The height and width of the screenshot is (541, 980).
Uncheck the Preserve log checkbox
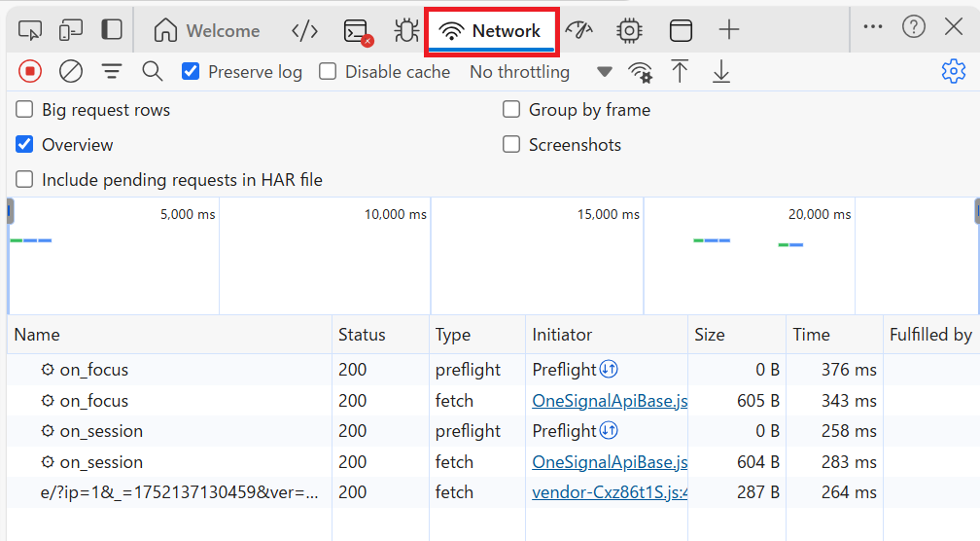[x=192, y=71]
